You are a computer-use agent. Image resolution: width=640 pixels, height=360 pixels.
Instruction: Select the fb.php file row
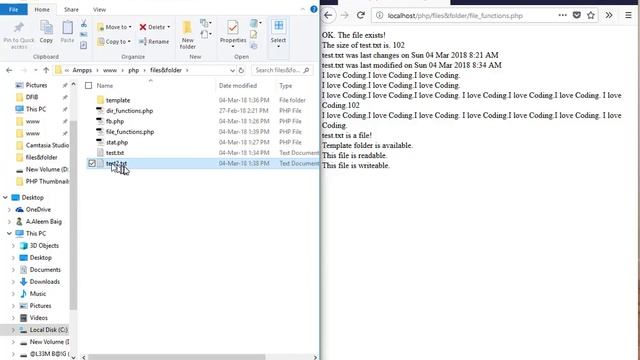pyautogui.click(x=203, y=121)
